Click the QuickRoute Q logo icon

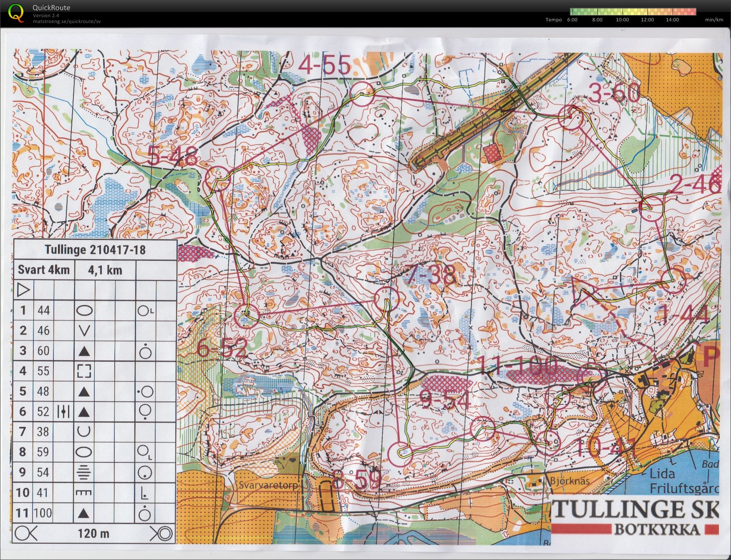click(16, 13)
